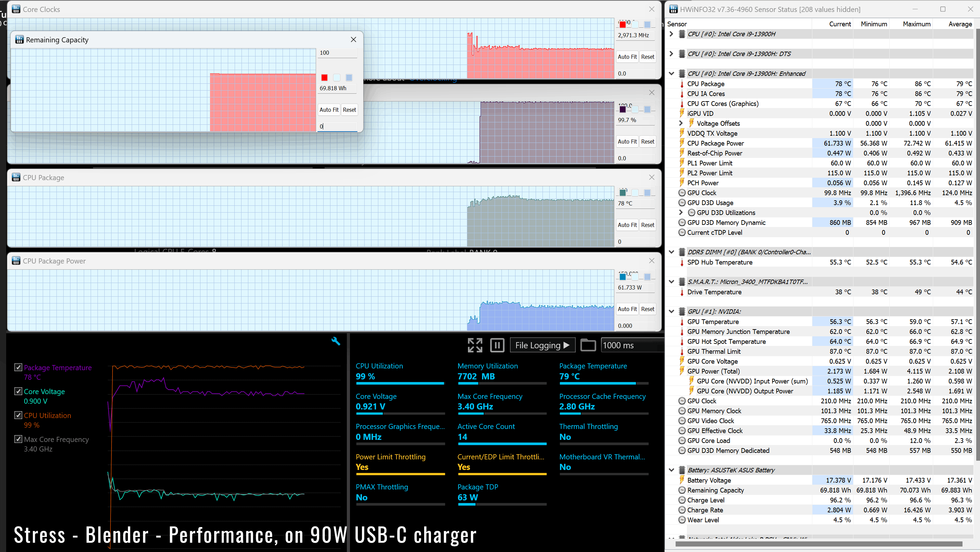
Task: Collapse the Battery: ASUSTeK ASUS Battery group
Action: pyautogui.click(x=671, y=470)
